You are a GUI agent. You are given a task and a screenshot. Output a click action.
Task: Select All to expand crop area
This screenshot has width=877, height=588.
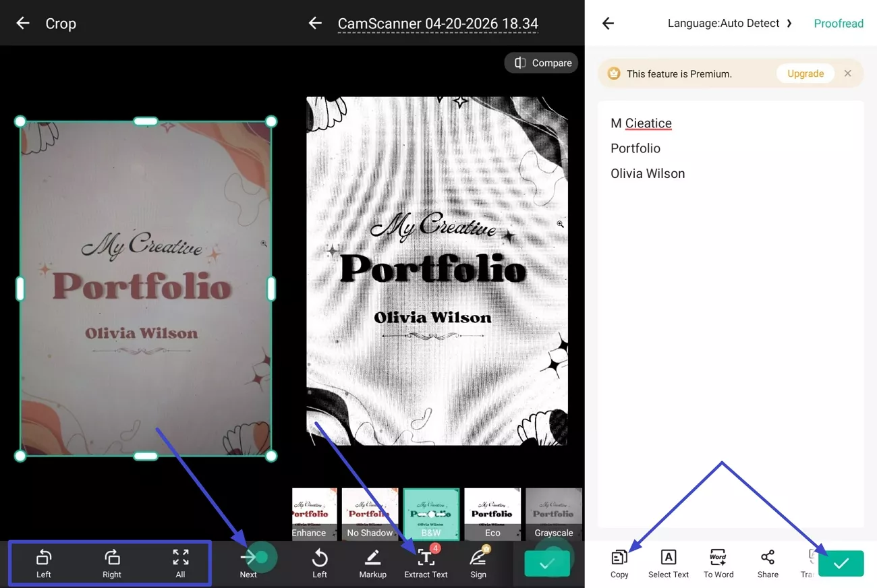coord(180,563)
